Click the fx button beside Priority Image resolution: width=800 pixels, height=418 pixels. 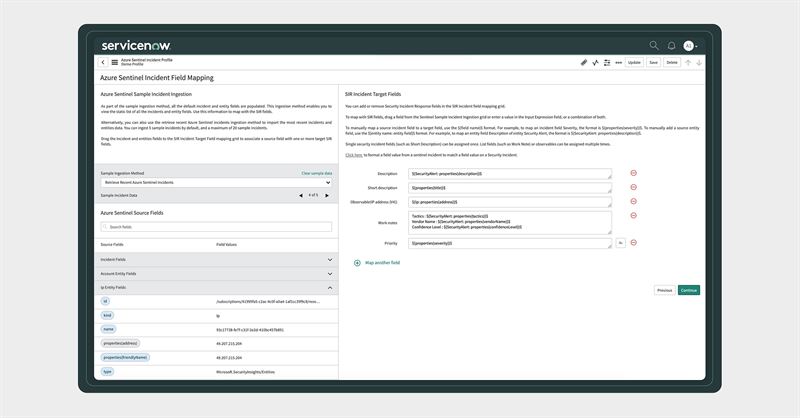click(x=620, y=243)
